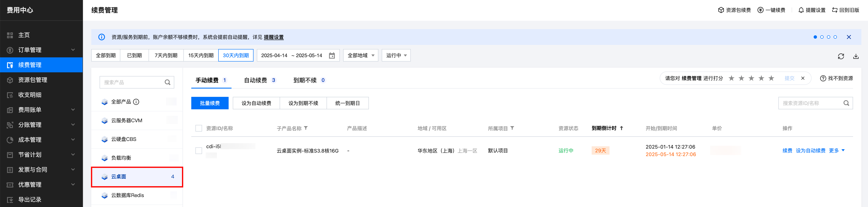Click the 成本管理 sidebar icon
This screenshot has height=207, width=868.
point(10,140)
